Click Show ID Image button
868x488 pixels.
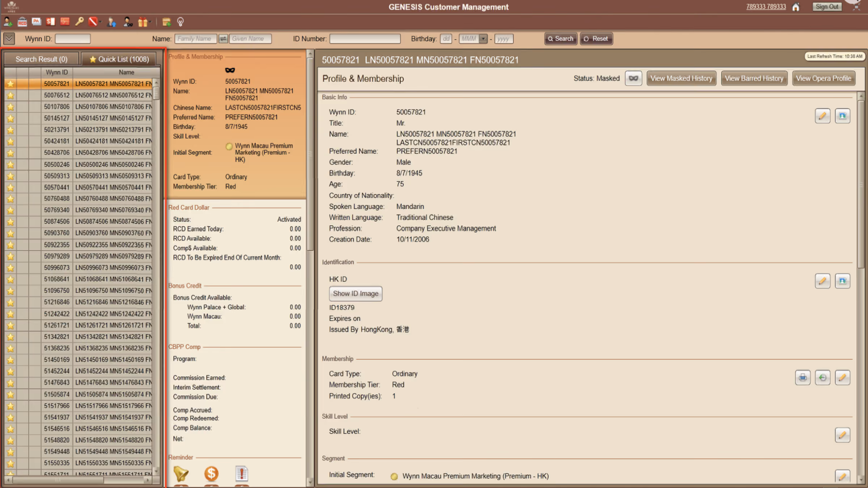356,294
